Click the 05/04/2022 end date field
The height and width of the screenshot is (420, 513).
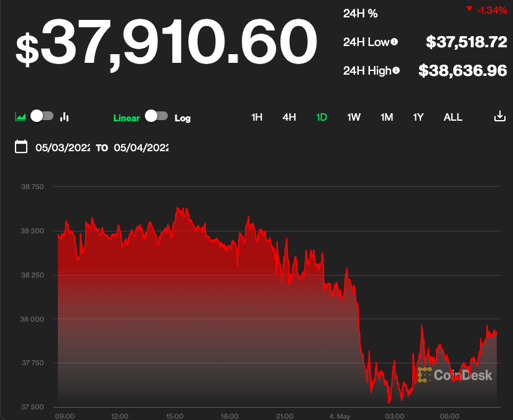[x=141, y=147]
